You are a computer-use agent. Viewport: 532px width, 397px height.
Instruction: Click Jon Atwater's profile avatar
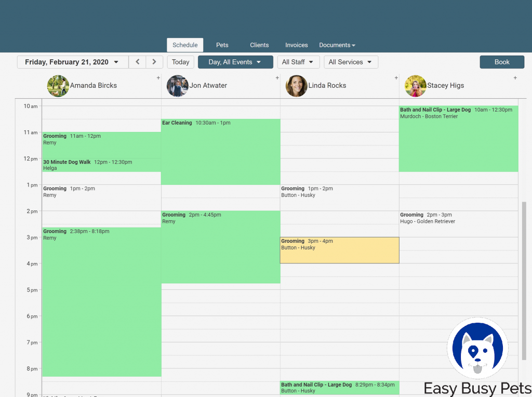(177, 86)
